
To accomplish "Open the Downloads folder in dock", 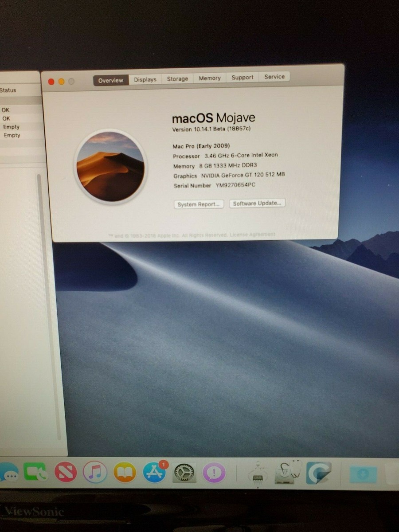I will tap(363, 473).
